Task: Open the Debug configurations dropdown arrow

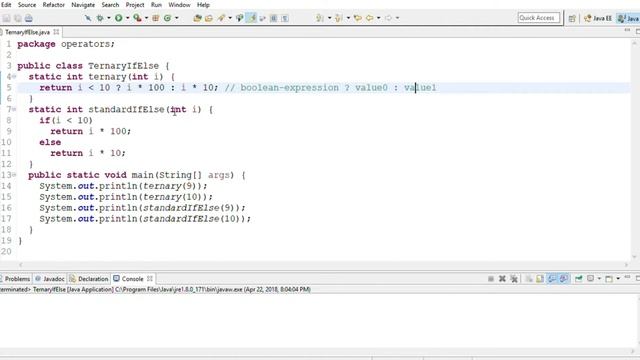Action: click(x=109, y=18)
